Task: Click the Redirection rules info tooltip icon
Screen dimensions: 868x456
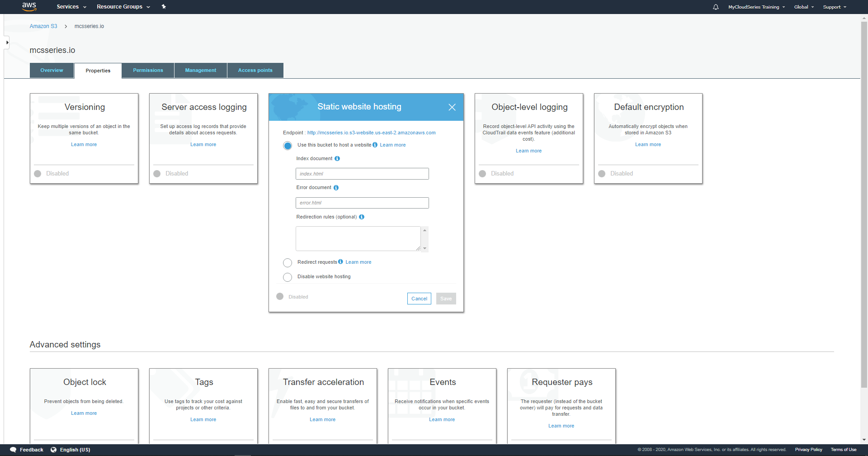Action: tap(361, 217)
